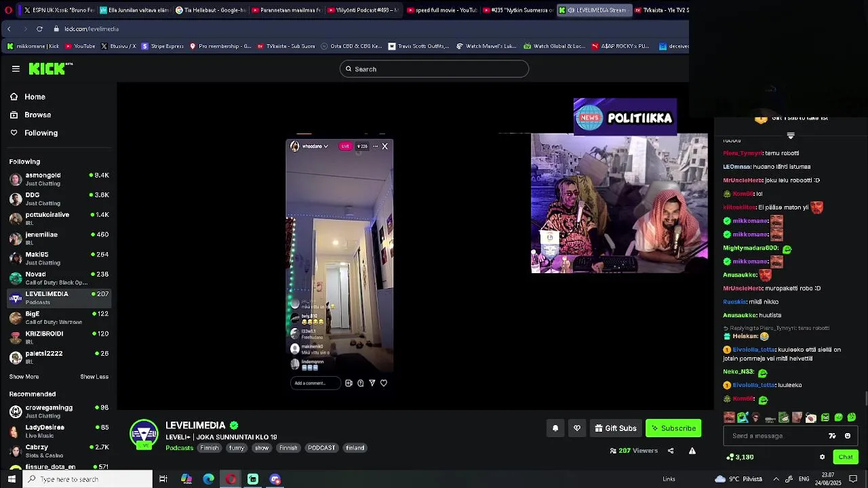Open crowegaminggg recommended channel
The image size is (868, 488).
59,411
